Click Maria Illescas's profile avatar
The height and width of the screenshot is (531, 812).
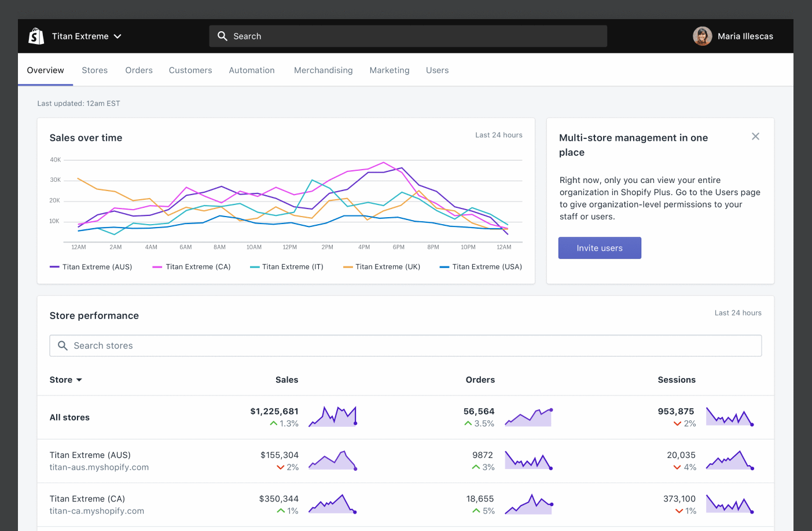(x=702, y=35)
